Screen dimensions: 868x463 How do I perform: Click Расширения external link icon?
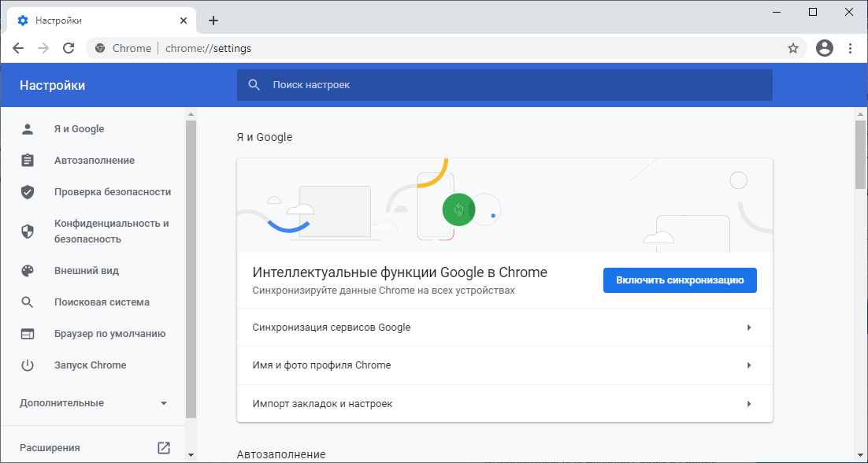[164, 448]
